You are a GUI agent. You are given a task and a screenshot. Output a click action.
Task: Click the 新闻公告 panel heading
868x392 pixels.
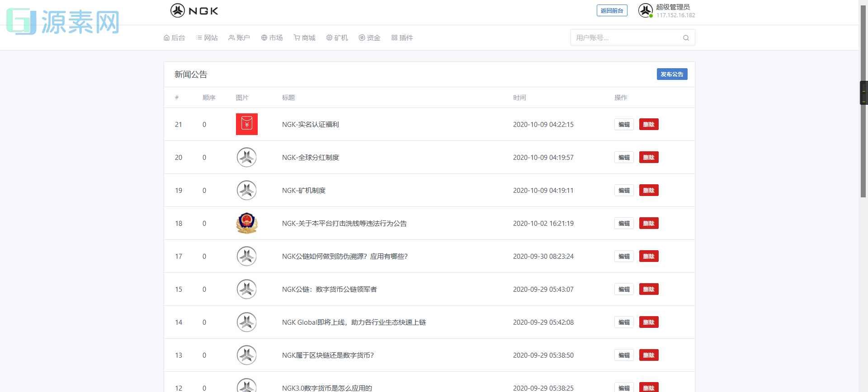click(x=191, y=75)
